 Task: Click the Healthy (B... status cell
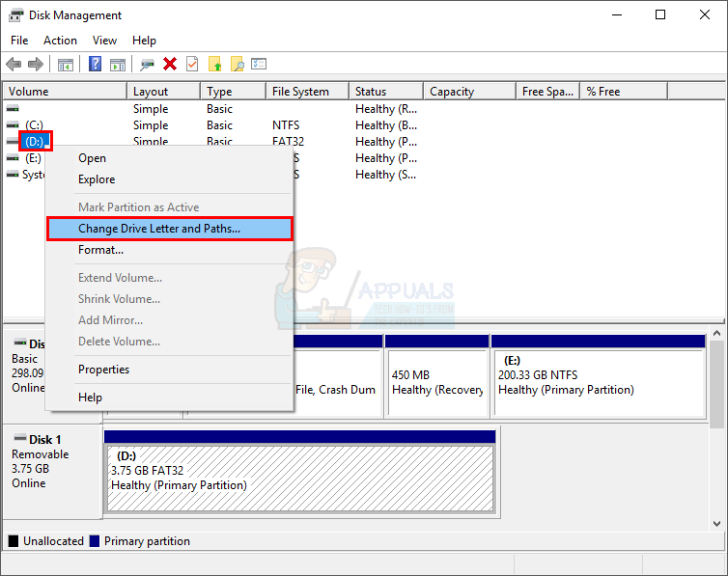pos(386,125)
